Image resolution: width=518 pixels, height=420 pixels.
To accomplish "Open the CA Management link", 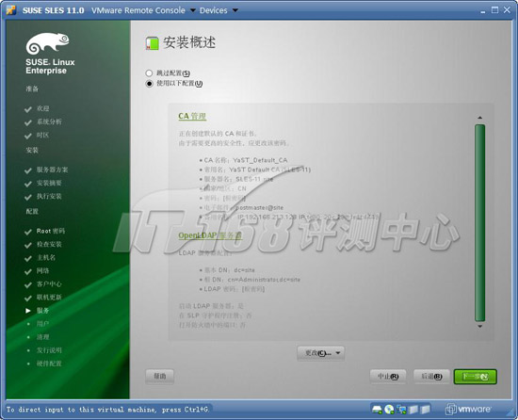I will 192,116.
